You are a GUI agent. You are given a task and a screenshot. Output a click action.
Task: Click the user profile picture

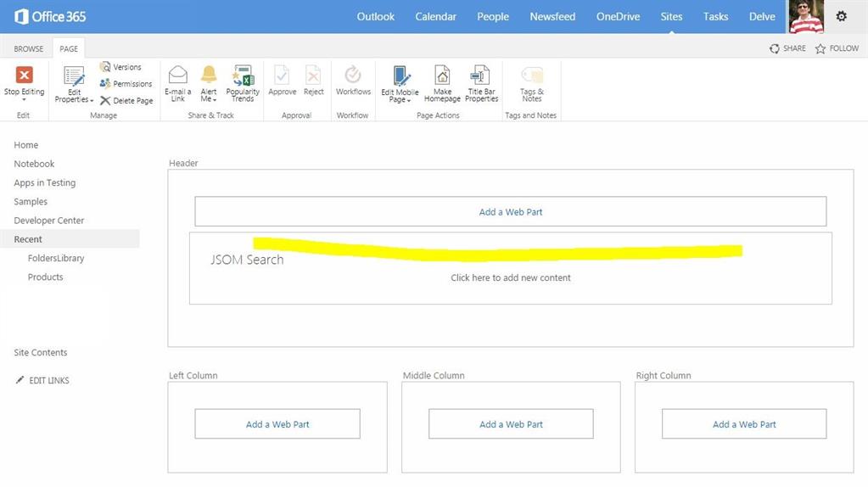(x=806, y=17)
